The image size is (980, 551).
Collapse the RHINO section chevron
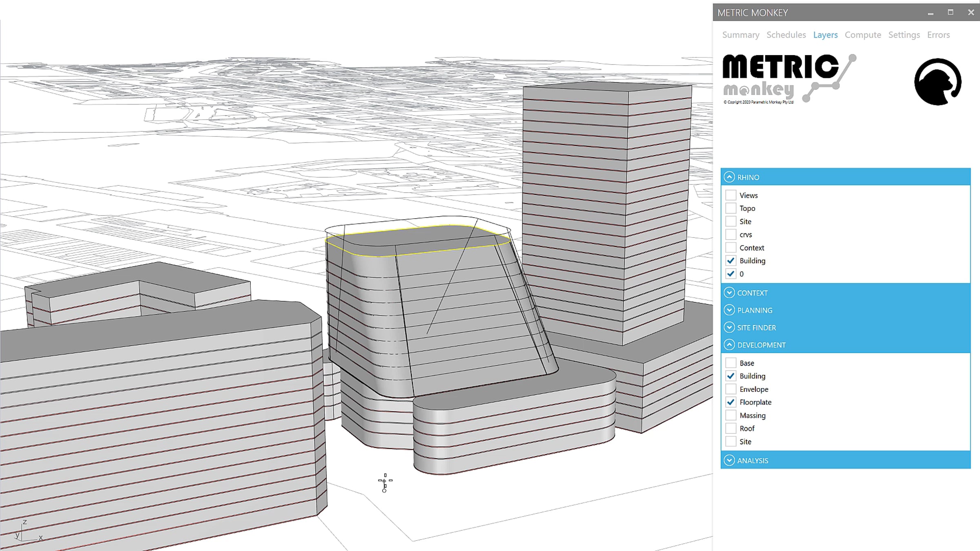pyautogui.click(x=729, y=177)
